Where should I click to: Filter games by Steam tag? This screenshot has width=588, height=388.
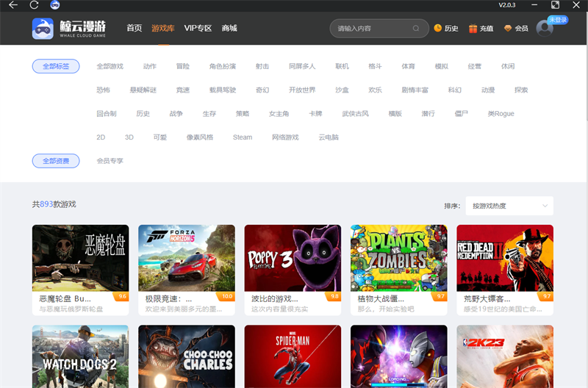coord(243,137)
